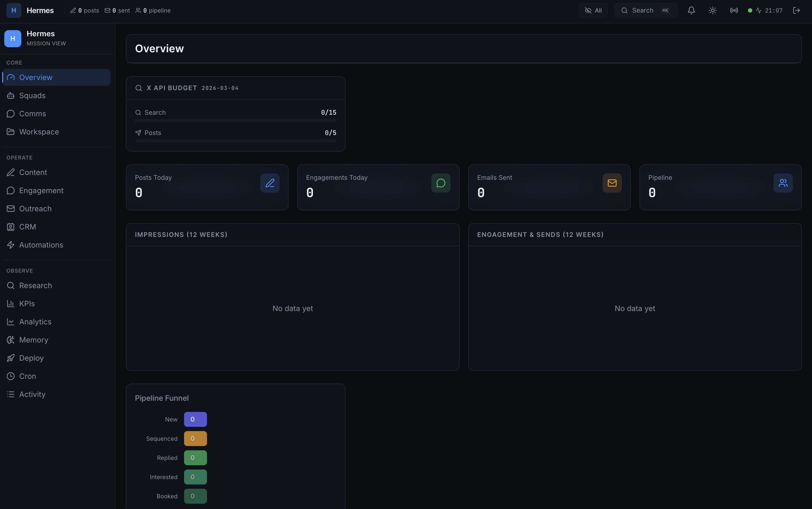Click the live broadcast signal icon
Viewport: 812px width, 509px height.
[734, 10]
